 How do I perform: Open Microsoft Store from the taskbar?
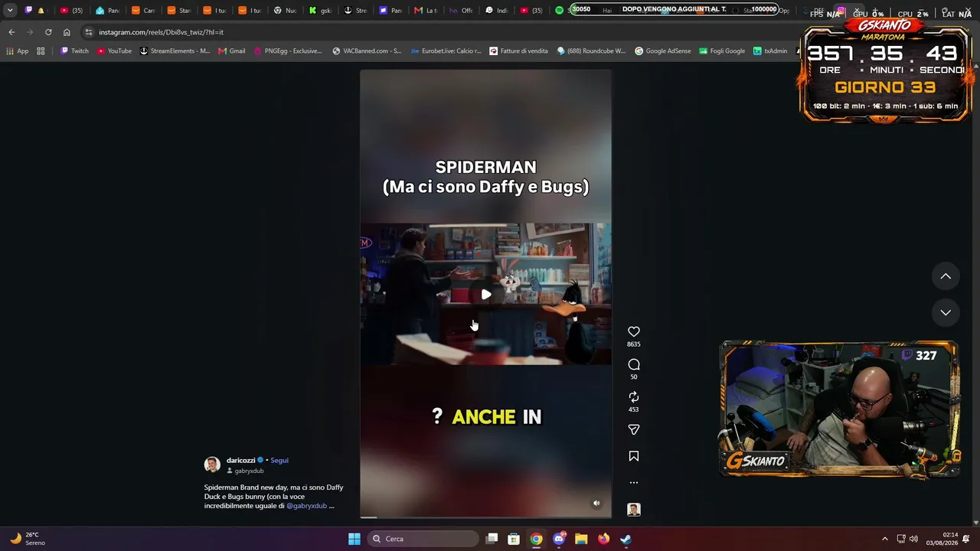click(x=514, y=539)
